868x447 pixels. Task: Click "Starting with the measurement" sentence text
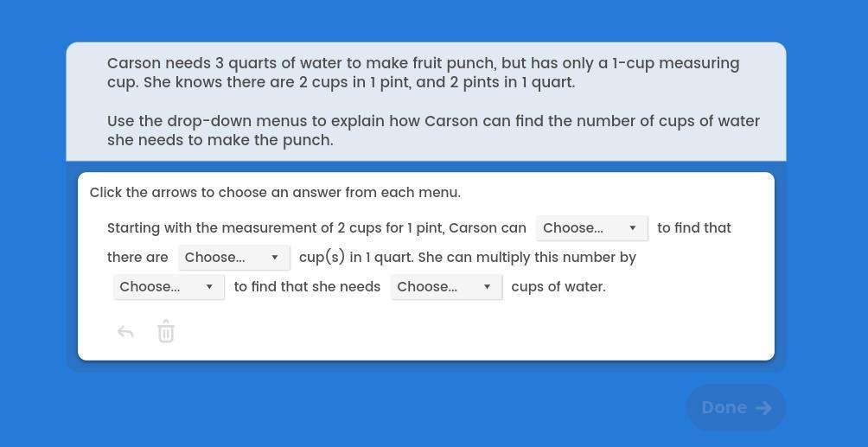(x=316, y=228)
